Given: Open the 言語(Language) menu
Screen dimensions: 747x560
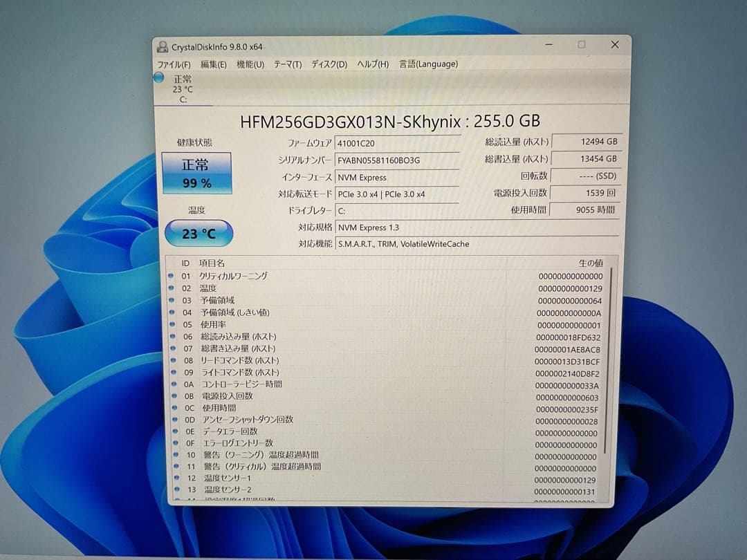Looking at the screenshot, I should point(428,64).
